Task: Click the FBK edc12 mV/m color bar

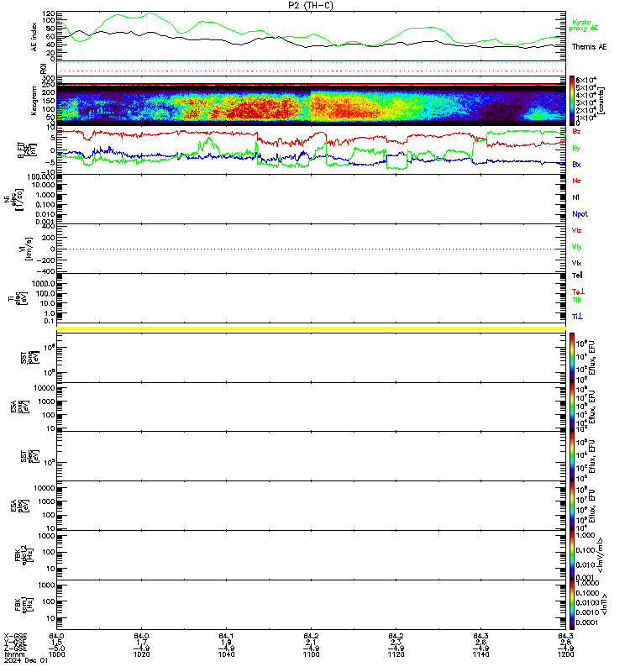Action: [572, 555]
